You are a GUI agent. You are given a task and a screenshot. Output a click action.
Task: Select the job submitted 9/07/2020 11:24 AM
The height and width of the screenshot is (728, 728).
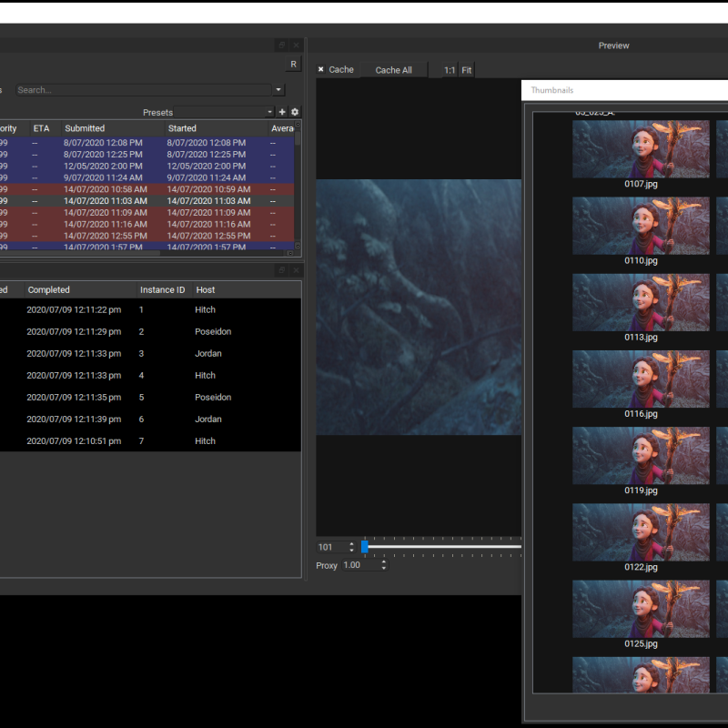pyautogui.click(x=147, y=177)
